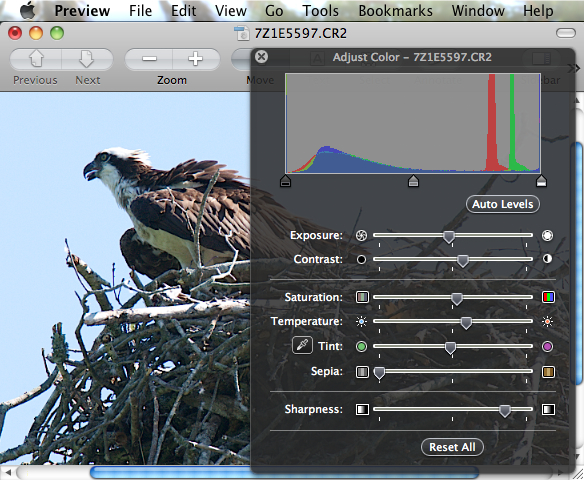This screenshot has height=480, width=584.
Task: Click the no-sepia gray icon
Action: click(362, 372)
